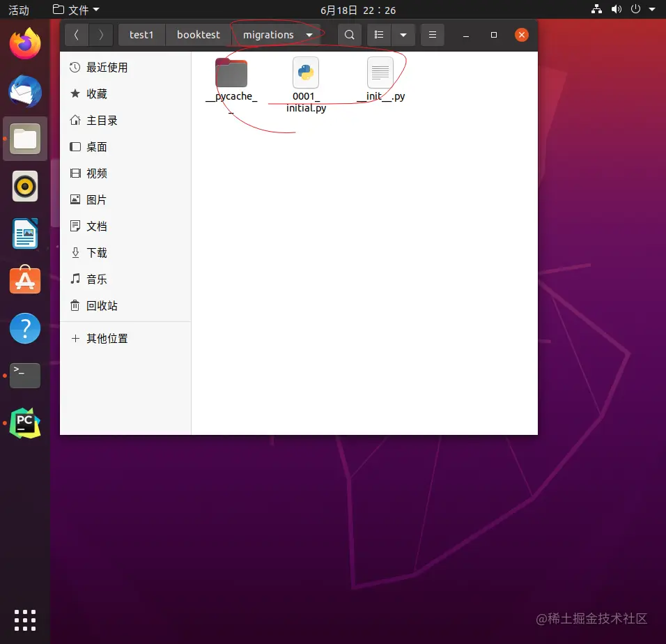Select the 0001_initial.py file icon
This screenshot has width=666, height=644.
pos(306,72)
